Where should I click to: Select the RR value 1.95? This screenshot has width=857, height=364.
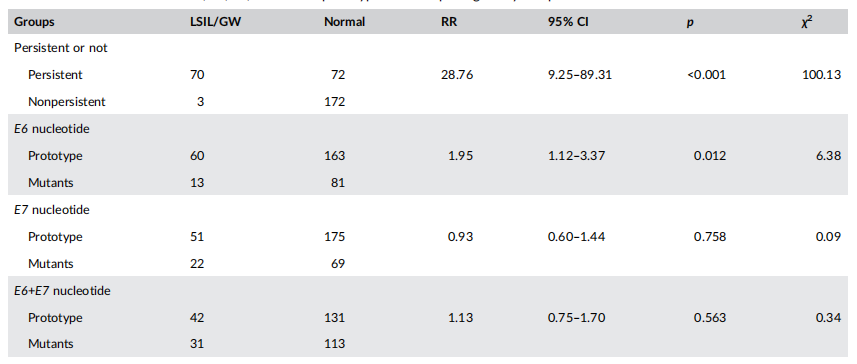point(461,156)
